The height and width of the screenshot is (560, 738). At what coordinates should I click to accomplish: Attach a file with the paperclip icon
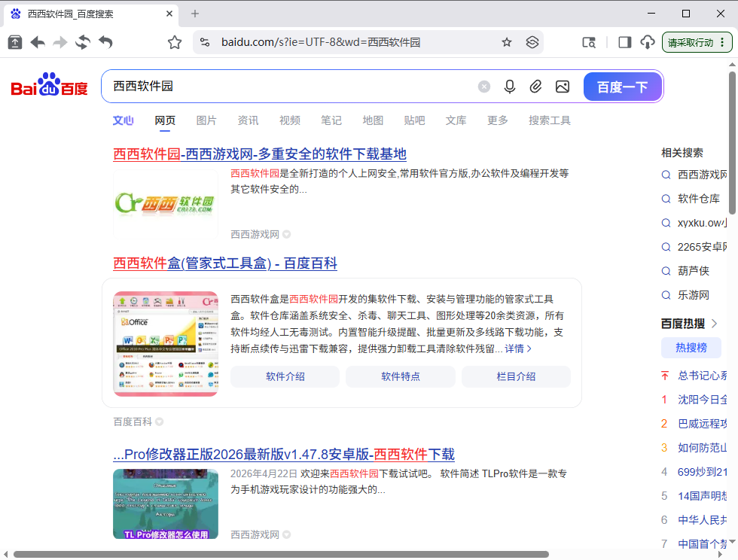pyautogui.click(x=535, y=87)
